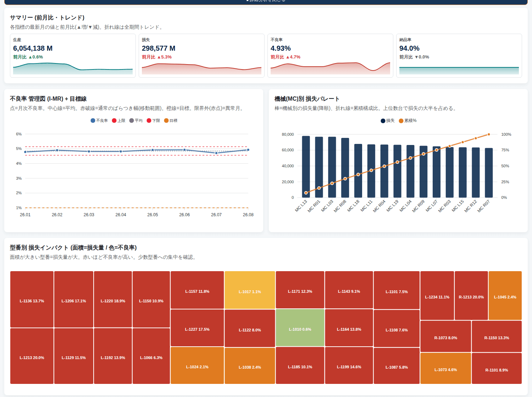Click the MC R08 Pareto bar
532x397 pixels.
coord(345,168)
